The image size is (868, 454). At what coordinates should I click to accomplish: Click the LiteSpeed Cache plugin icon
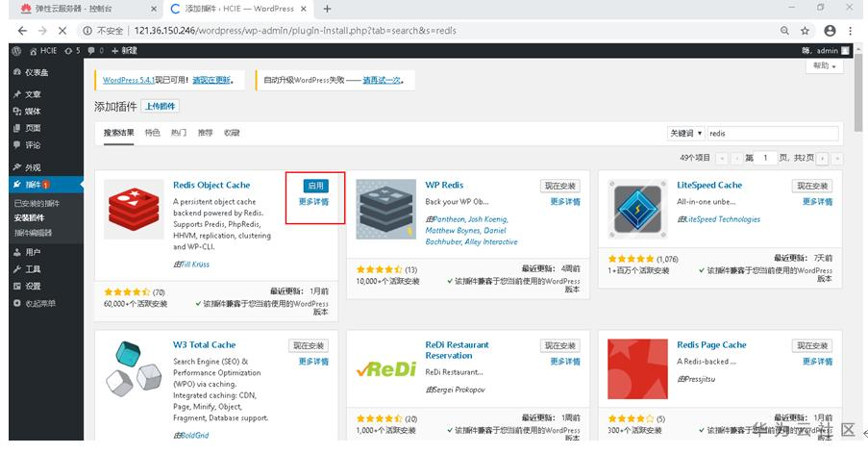(x=637, y=210)
